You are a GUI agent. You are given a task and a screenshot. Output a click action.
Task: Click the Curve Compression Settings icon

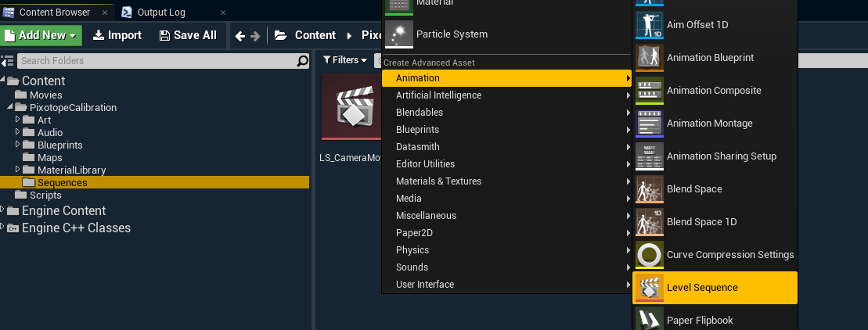point(650,255)
